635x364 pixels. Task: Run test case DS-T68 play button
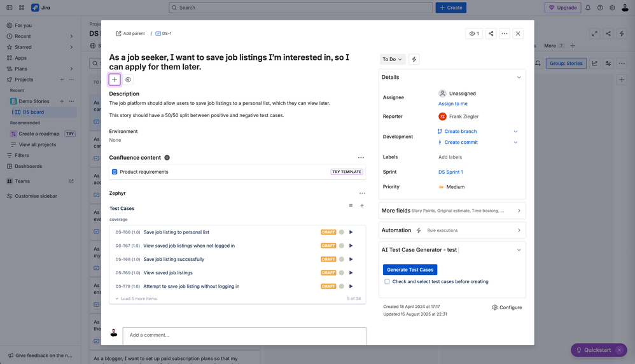(351, 260)
